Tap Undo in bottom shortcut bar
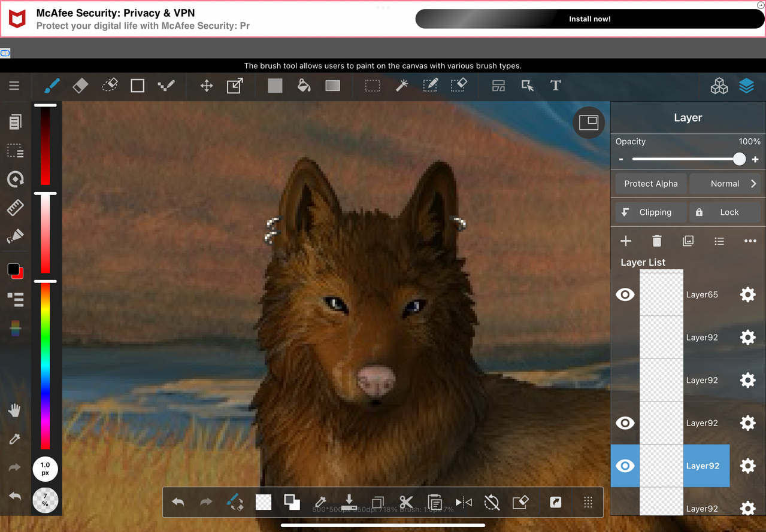 coord(178,502)
